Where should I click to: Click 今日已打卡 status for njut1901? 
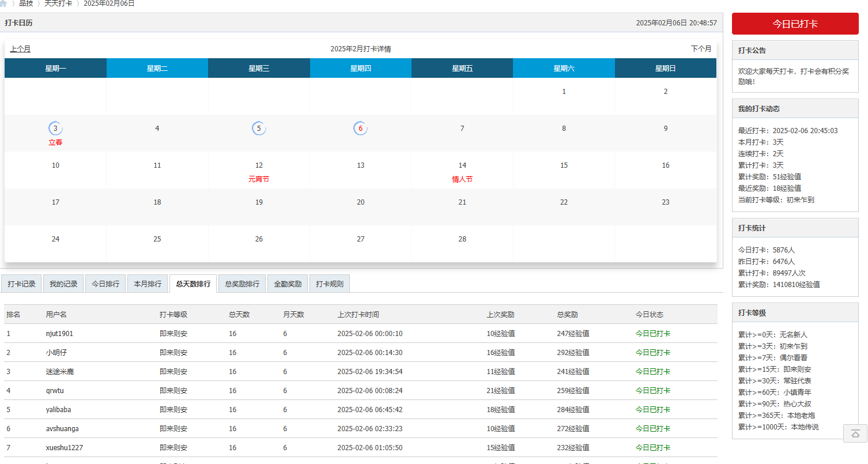point(653,334)
